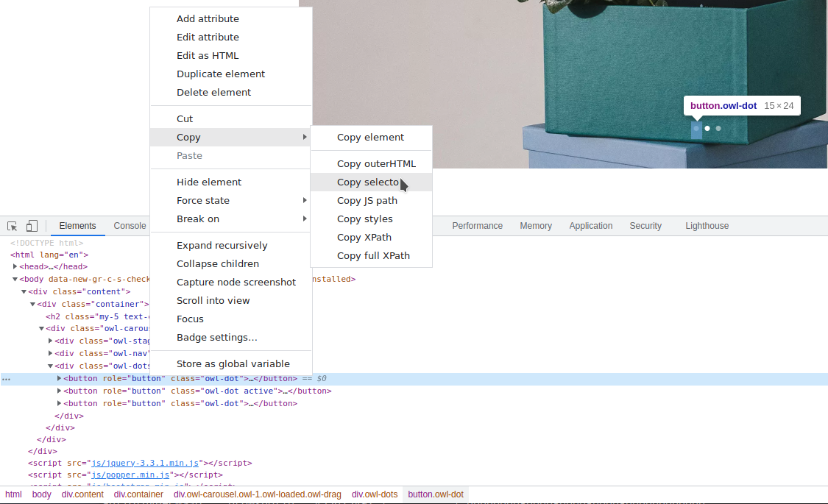
Task: Switch to the Memory tab
Action: click(x=536, y=226)
